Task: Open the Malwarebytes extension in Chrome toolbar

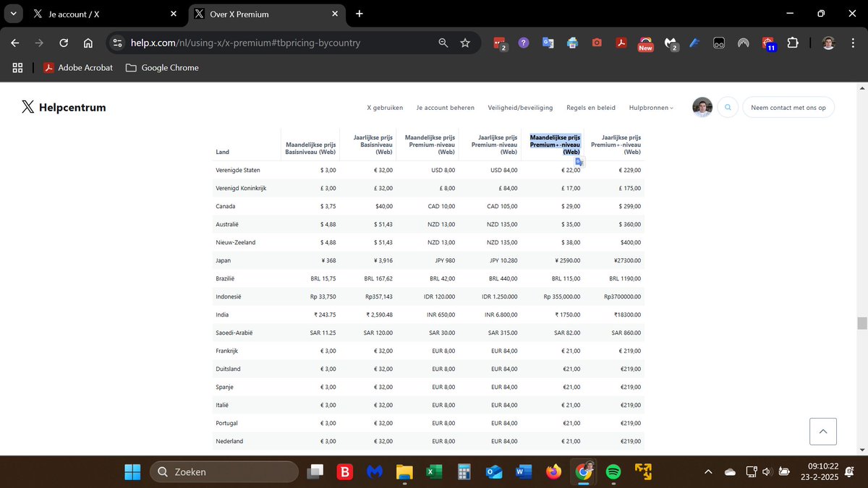Action: point(671,43)
